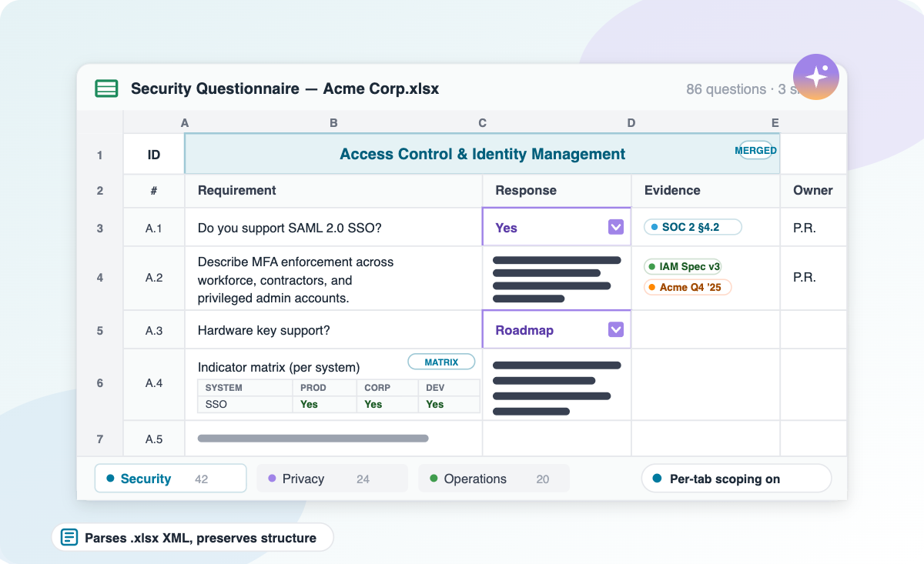This screenshot has height=564, width=924.
Task: Select column C header
Action: tap(482, 123)
